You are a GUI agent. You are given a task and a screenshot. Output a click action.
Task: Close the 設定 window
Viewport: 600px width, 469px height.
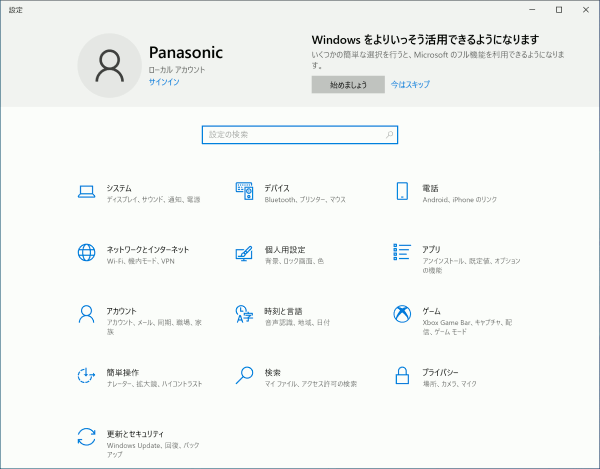click(x=586, y=10)
